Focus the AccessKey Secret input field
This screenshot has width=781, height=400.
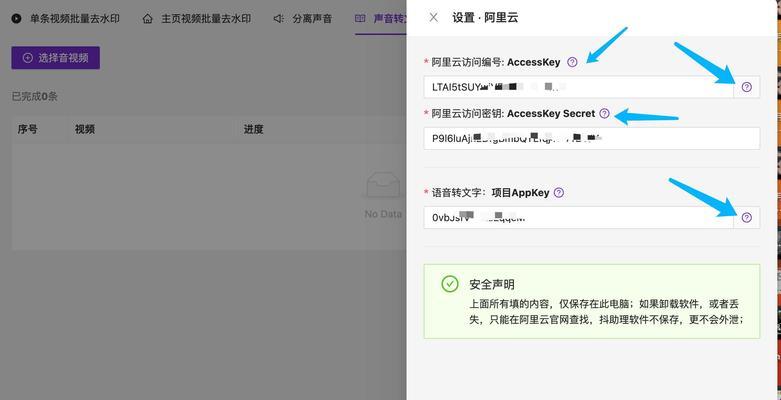(x=592, y=138)
